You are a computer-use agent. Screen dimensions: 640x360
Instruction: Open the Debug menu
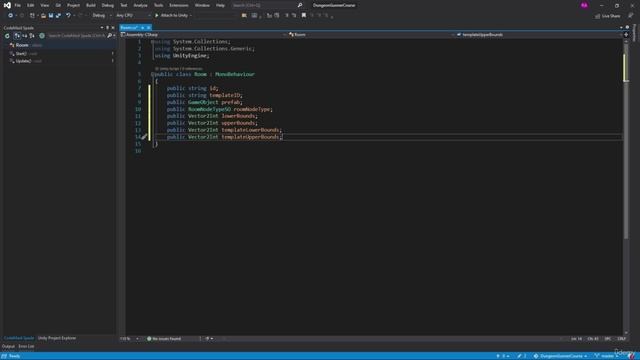[108, 5]
